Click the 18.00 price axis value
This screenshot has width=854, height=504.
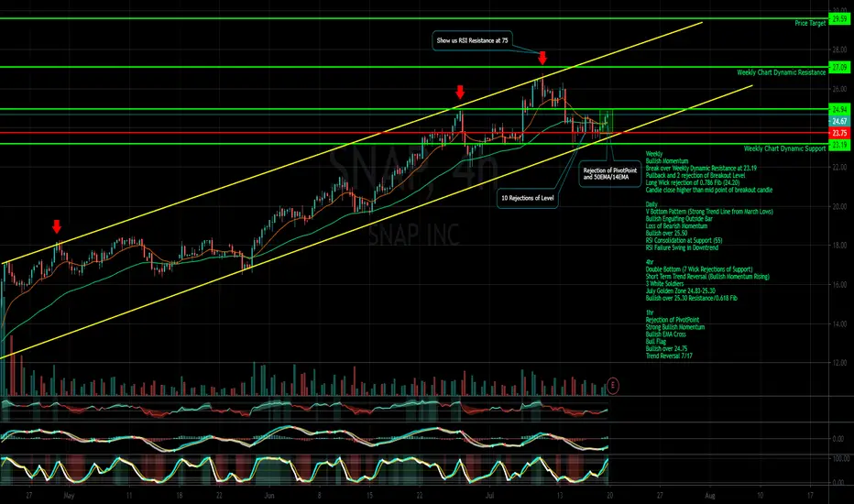(838, 246)
